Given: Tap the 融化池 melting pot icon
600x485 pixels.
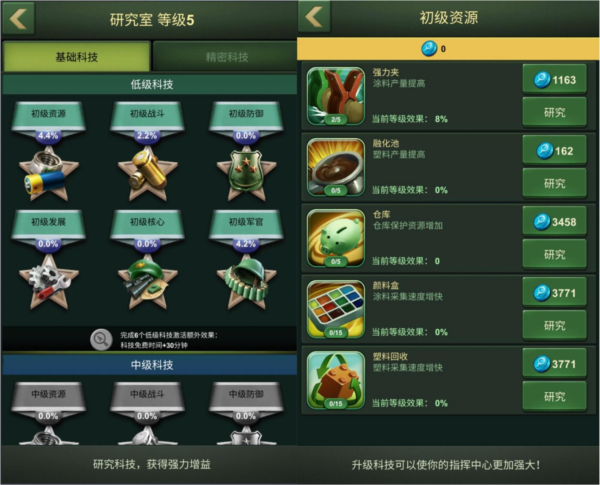Looking at the screenshot, I should pos(336,167).
